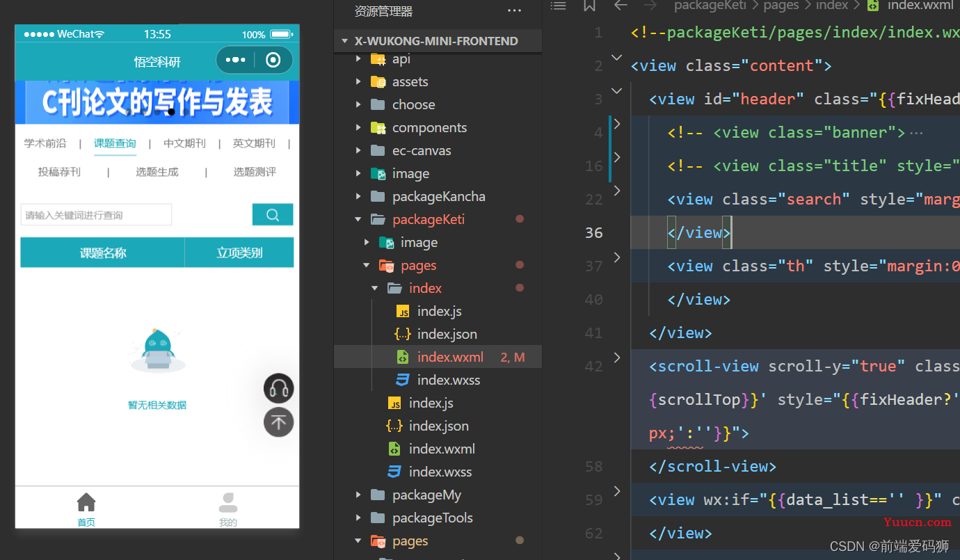Select the 课题查询 tab
This screenshot has width=960, height=560.
click(x=115, y=143)
